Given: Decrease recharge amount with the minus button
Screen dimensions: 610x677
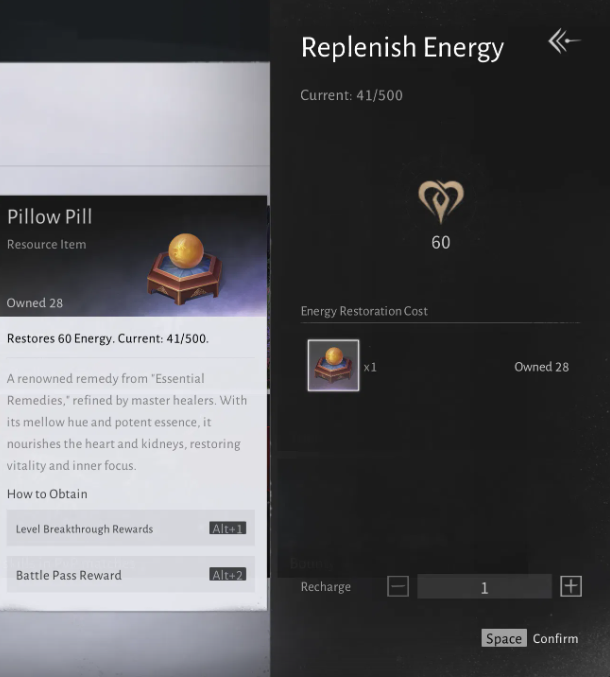Looking at the screenshot, I should coord(398,587).
